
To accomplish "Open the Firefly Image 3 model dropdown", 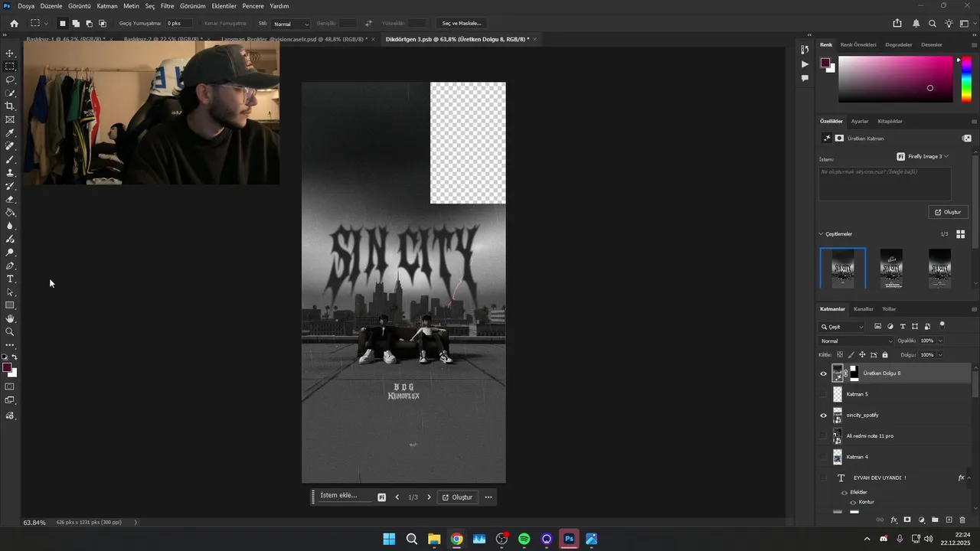I will (x=922, y=156).
